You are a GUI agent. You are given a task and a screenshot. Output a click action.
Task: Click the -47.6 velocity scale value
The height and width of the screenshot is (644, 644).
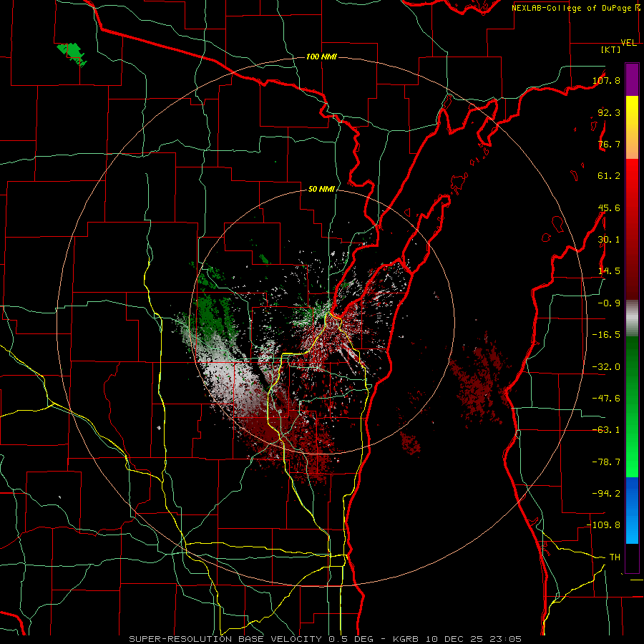(606, 399)
